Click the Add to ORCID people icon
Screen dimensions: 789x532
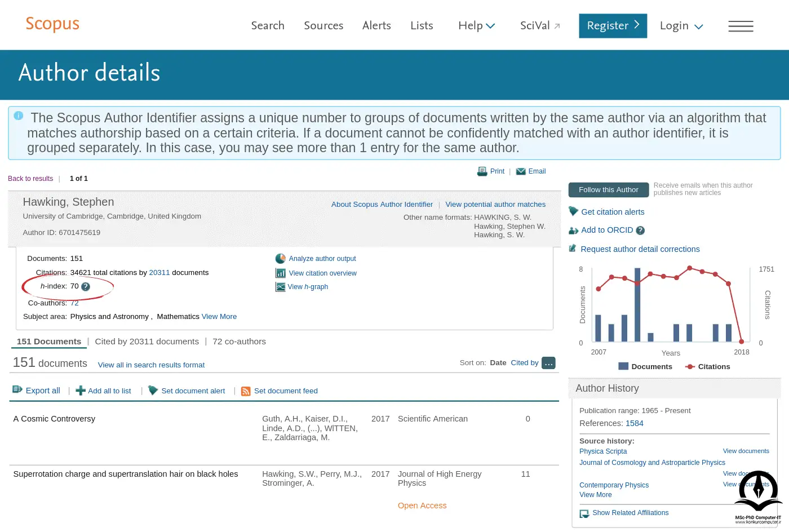click(574, 230)
